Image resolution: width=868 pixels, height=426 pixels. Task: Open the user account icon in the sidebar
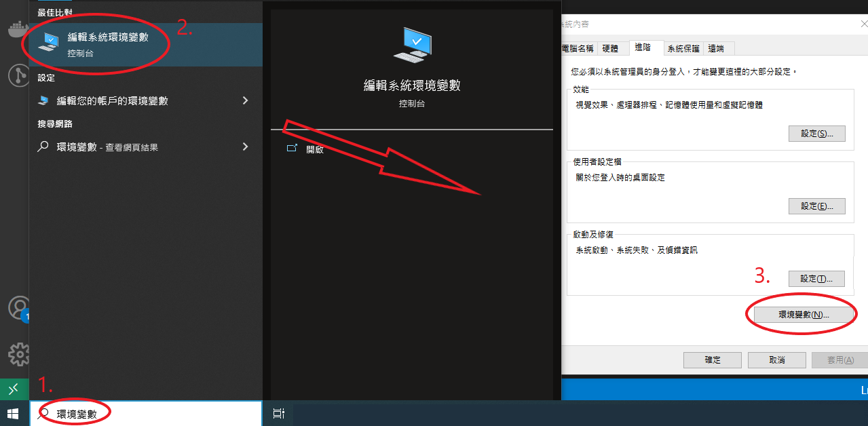click(19, 309)
